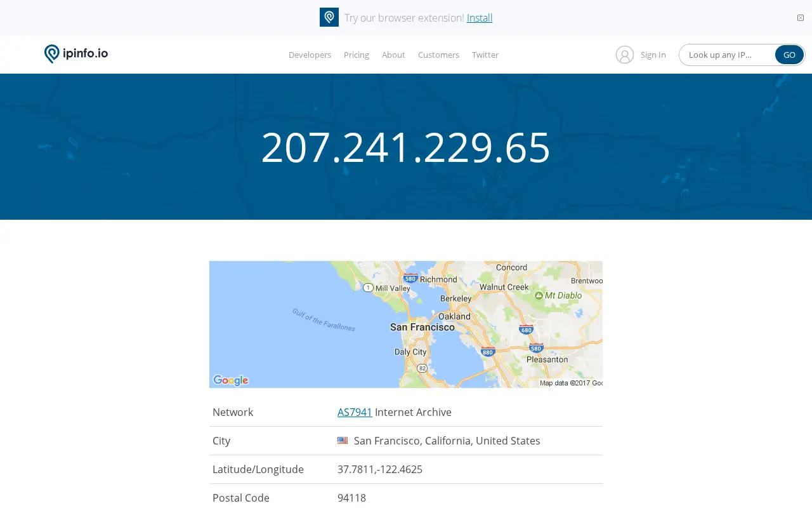Click the Network row label

[x=233, y=412]
